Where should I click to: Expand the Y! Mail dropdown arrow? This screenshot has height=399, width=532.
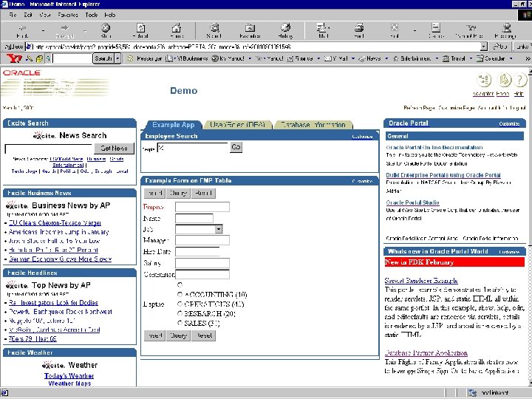[x=353, y=58]
